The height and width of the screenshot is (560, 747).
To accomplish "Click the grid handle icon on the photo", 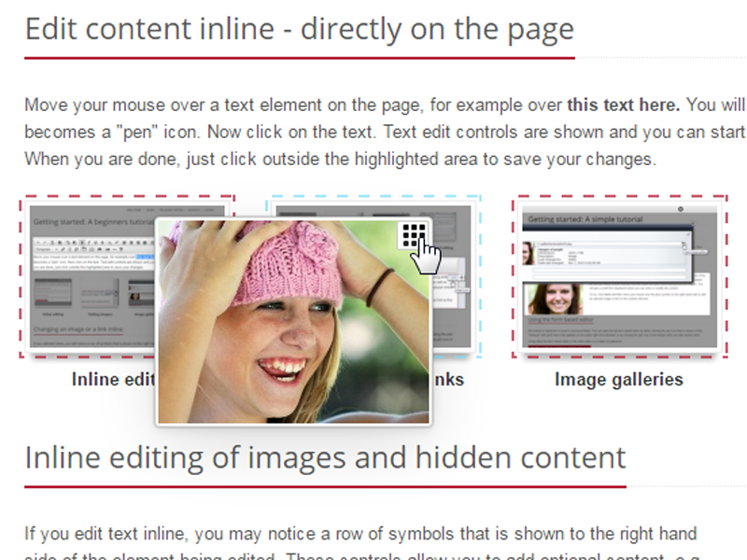I will click(414, 236).
